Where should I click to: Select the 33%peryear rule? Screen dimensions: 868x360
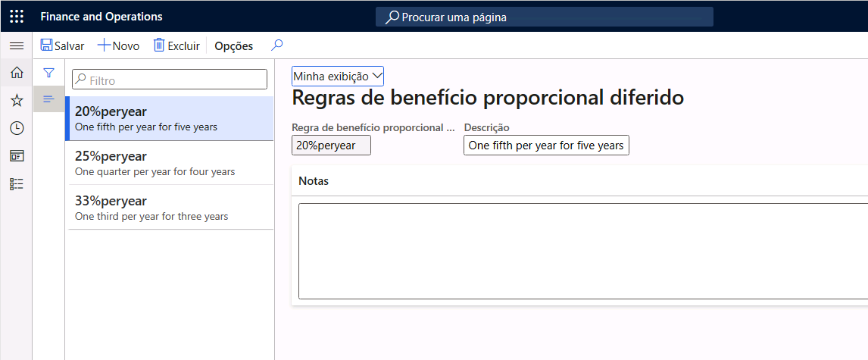coord(170,207)
